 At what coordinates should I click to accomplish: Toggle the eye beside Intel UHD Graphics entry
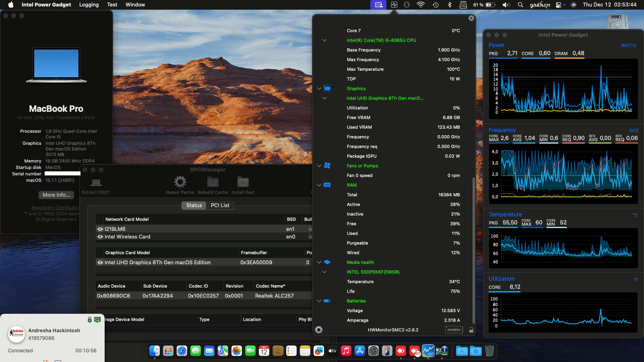pos(100,262)
